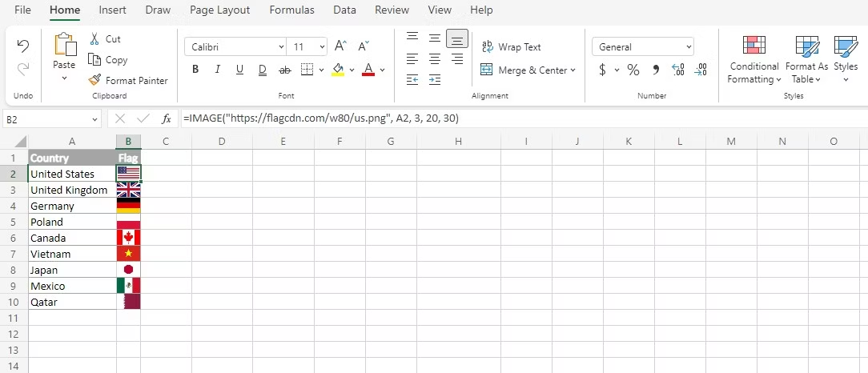The image size is (868, 373).
Task: Open Conditional Formatting menu
Action: click(754, 60)
